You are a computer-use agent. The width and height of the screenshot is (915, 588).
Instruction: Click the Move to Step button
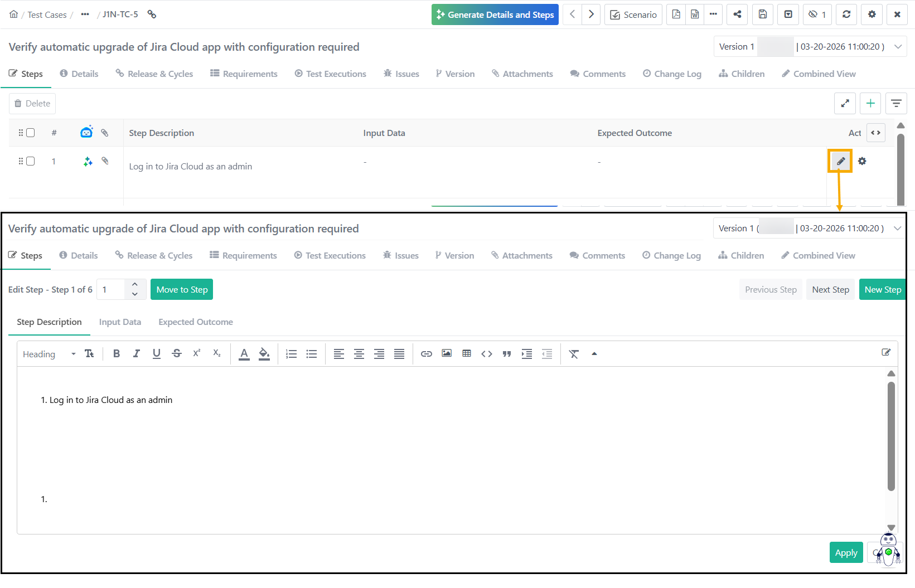[x=182, y=289]
